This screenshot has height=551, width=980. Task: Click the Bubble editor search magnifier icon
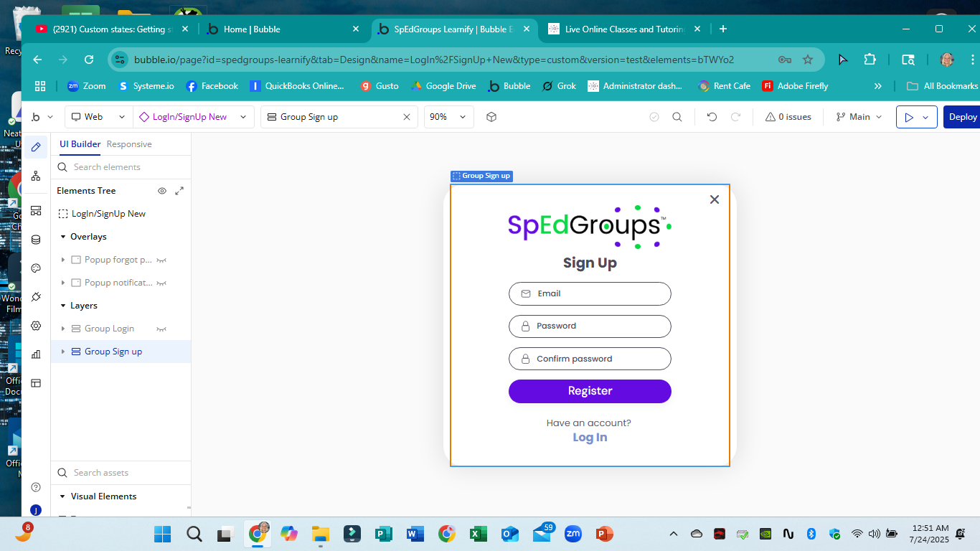[677, 117]
